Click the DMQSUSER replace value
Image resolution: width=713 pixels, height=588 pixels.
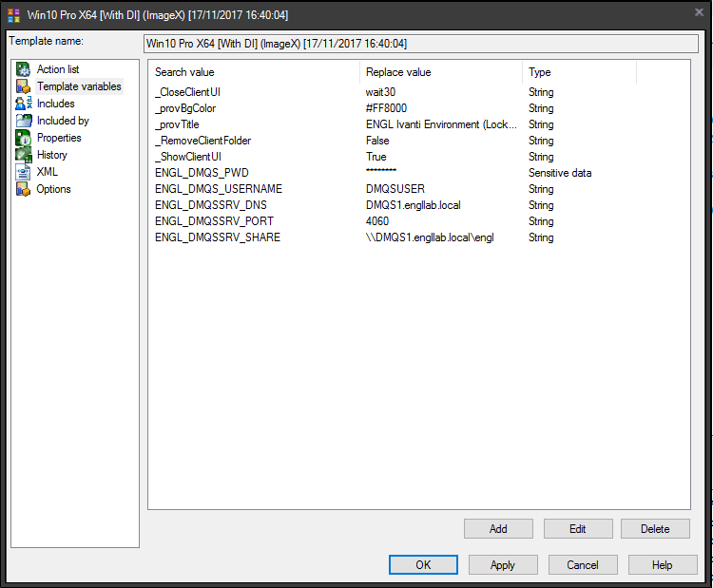395,189
